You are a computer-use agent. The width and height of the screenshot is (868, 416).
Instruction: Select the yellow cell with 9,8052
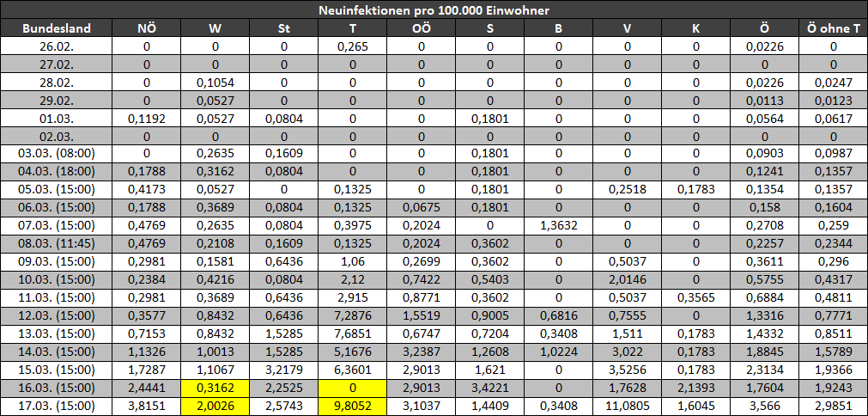[x=353, y=406]
